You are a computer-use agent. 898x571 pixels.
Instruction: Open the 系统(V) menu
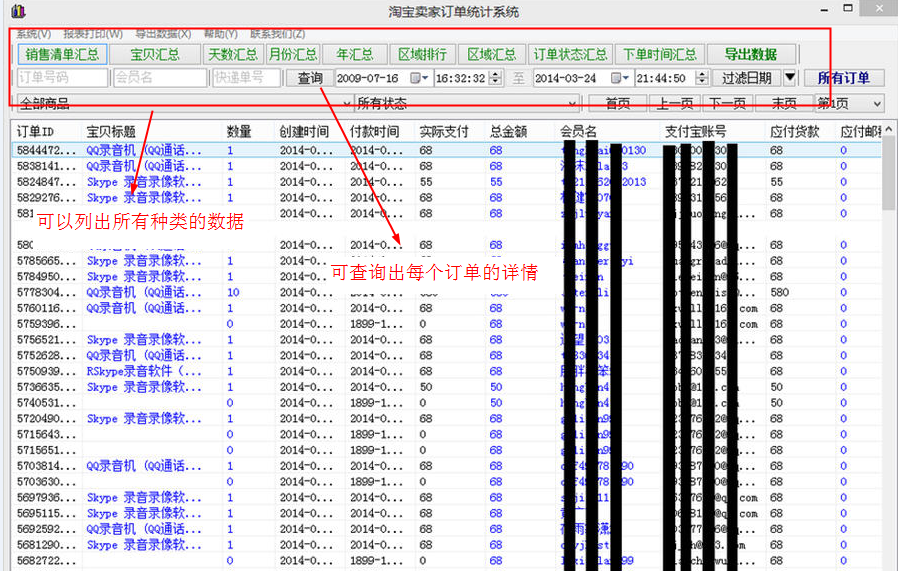pyautogui.click(x=33, y=34)
